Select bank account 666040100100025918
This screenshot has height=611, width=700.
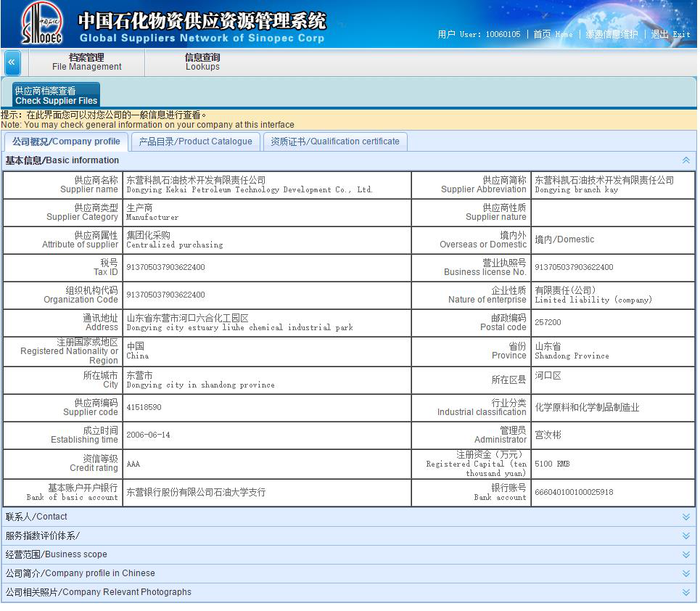(574, 492)
